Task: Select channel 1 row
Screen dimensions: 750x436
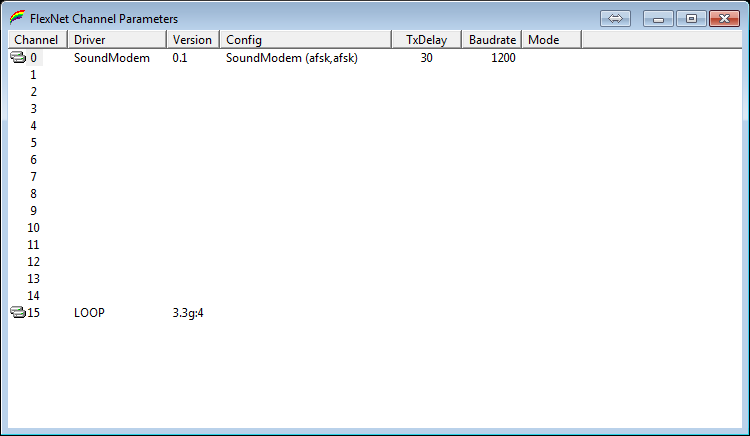Action: point(33,75)
